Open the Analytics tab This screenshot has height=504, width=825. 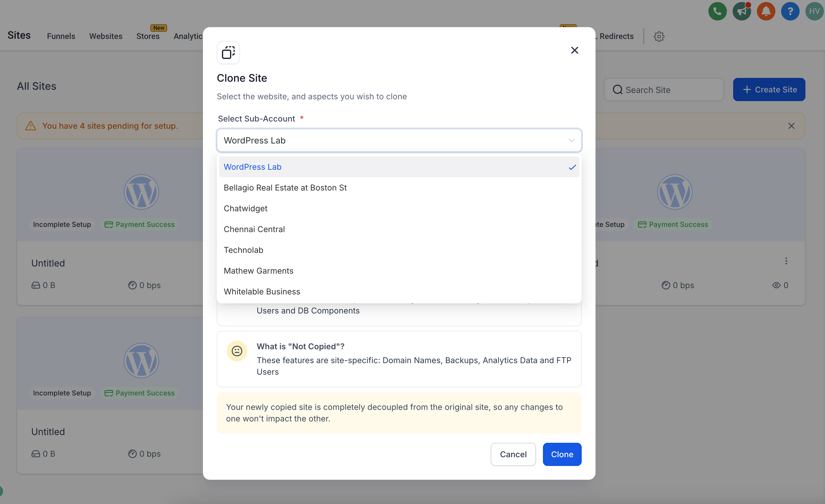[x=188, y=36]
